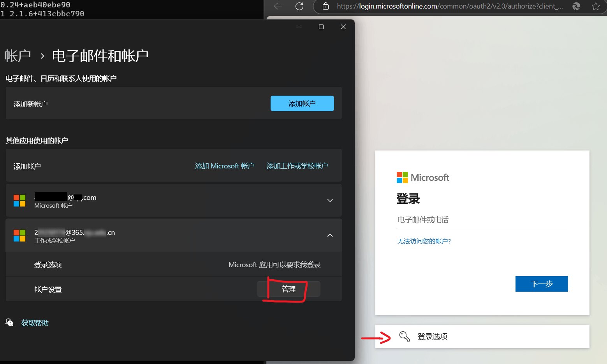Viewport: 607px width, 364px height.
Task: Bookmark this page with the star icon
Action: [x=596, y=6]
